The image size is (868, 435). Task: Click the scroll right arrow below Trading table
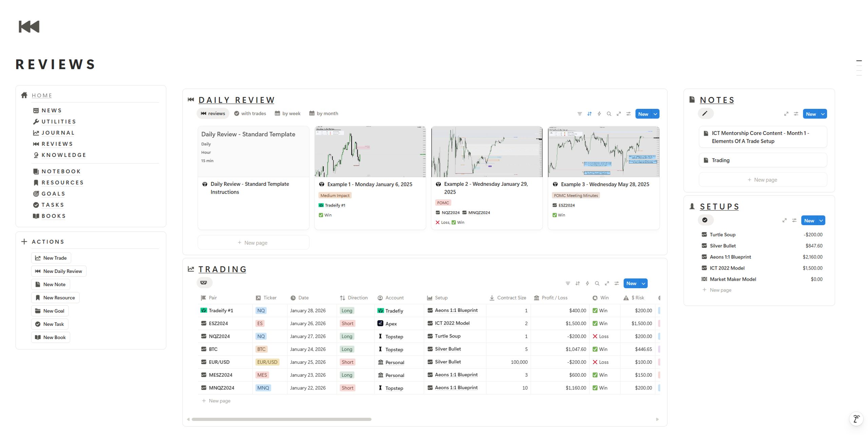pyautogui.click(x=657, y=419)
